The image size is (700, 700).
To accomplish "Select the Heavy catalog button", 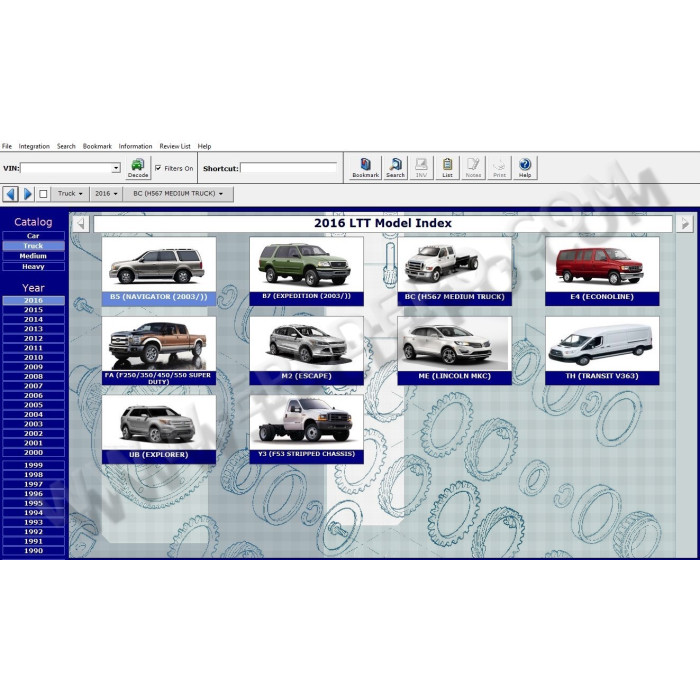I will coord(33,267).
